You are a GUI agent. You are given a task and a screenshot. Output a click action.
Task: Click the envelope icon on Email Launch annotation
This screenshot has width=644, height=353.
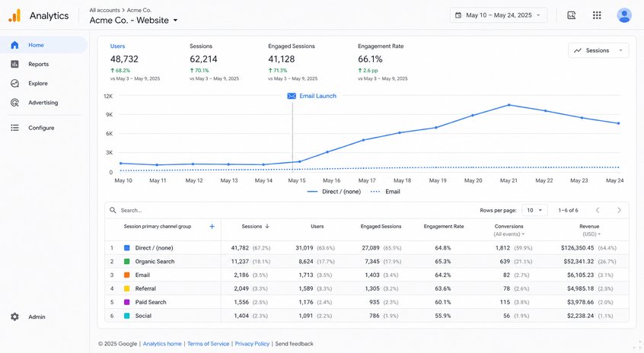click(x=292, y=96)
